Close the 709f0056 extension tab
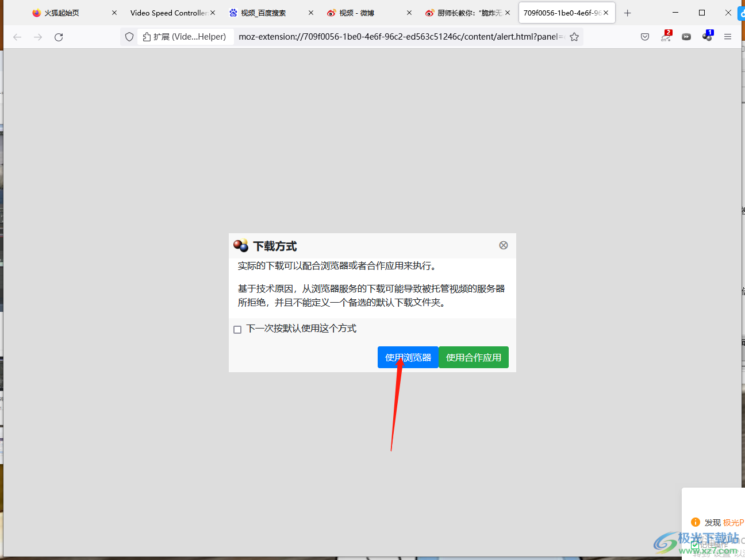 606,13
